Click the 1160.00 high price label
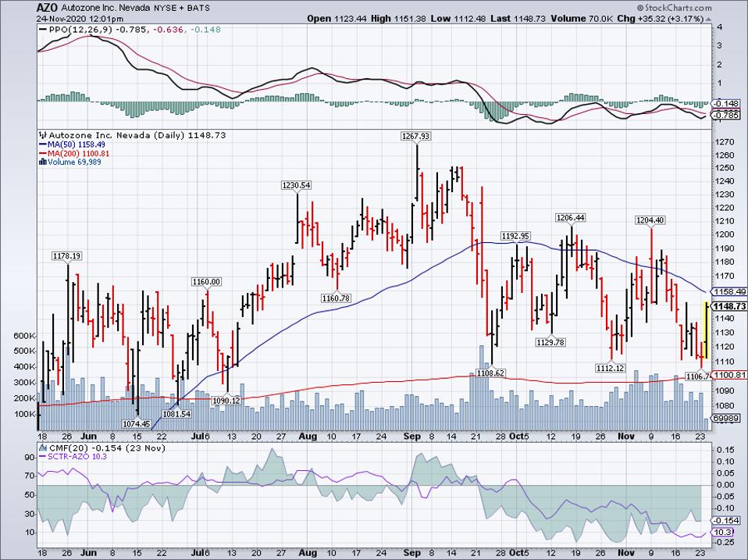 (206, 282)
